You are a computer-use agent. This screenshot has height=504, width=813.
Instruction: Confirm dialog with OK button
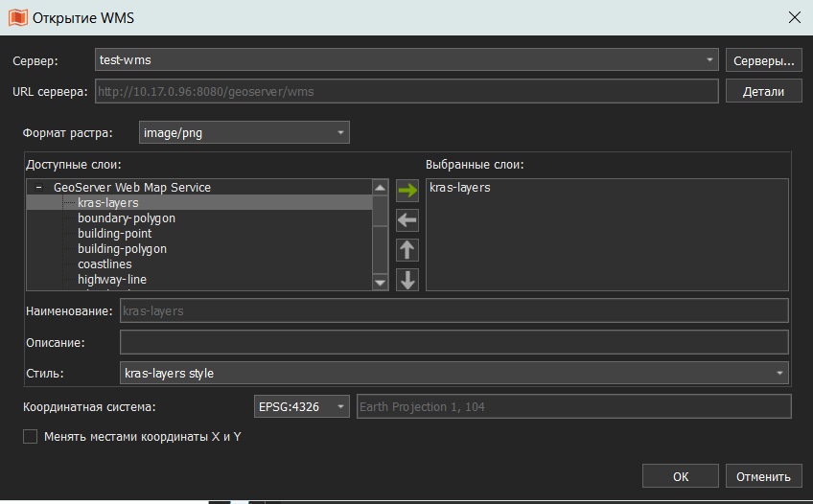pyautogui.click(x=681, y=476)
